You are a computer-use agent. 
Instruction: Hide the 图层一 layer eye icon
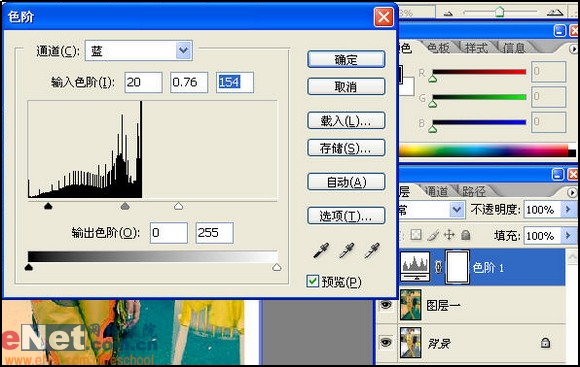click(x=386, y=305)
